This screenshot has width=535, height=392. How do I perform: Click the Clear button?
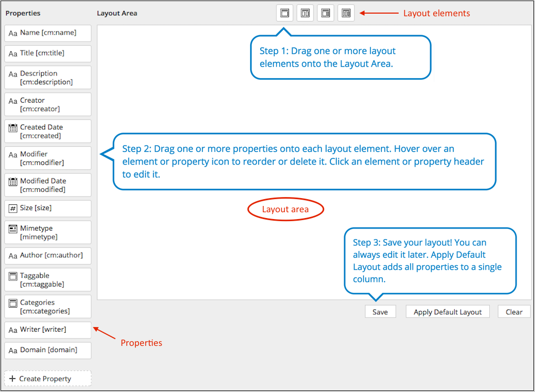click(x=513, y=311)
